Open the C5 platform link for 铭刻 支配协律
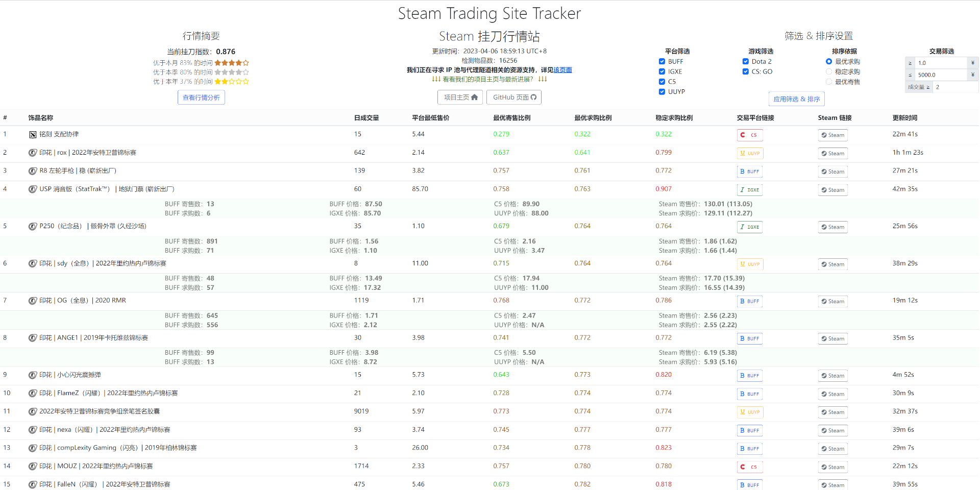This screenshot has width=980, height=490. coord(750,135)
